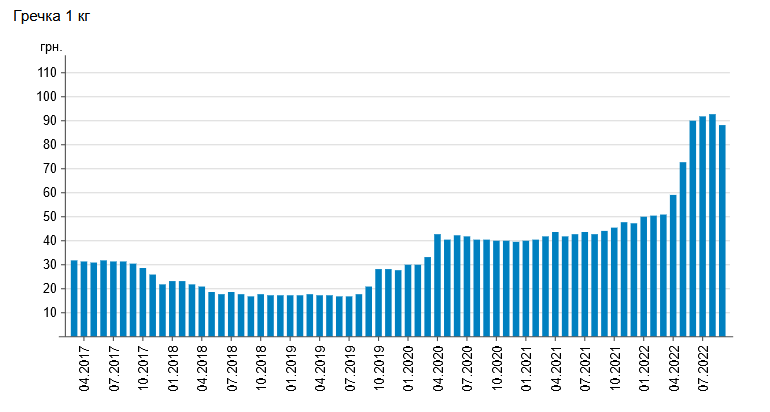
Task: Click the 80 label on the vertical axis
Action: coord(50,145)
